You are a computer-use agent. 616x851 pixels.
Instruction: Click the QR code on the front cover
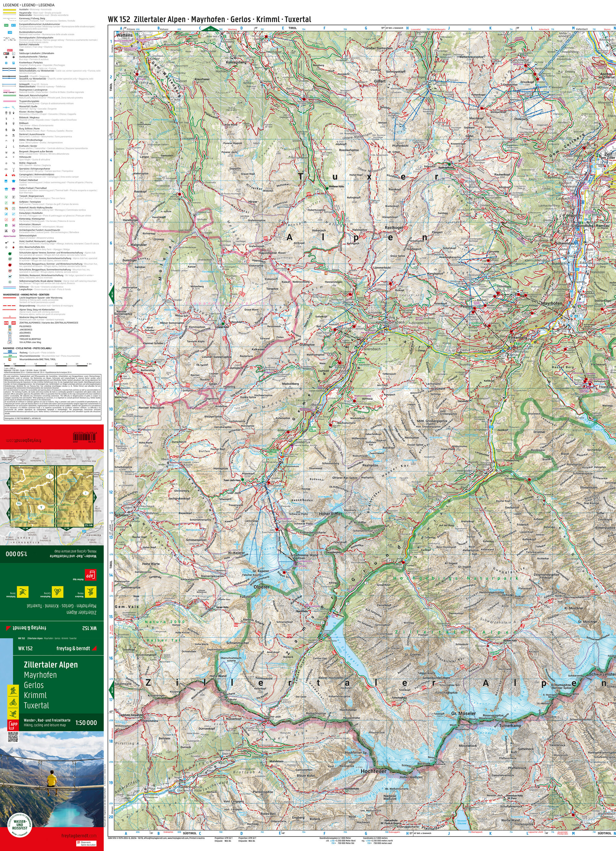pos(13,737)
